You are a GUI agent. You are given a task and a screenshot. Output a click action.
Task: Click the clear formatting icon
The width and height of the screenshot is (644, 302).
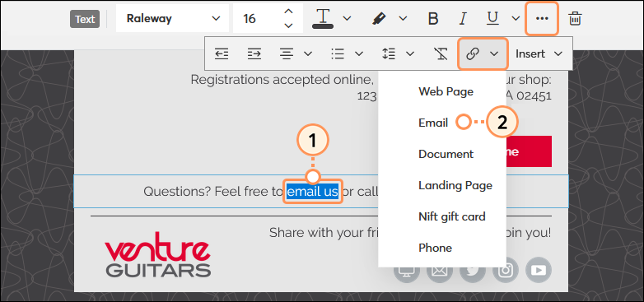coord(441,53)
